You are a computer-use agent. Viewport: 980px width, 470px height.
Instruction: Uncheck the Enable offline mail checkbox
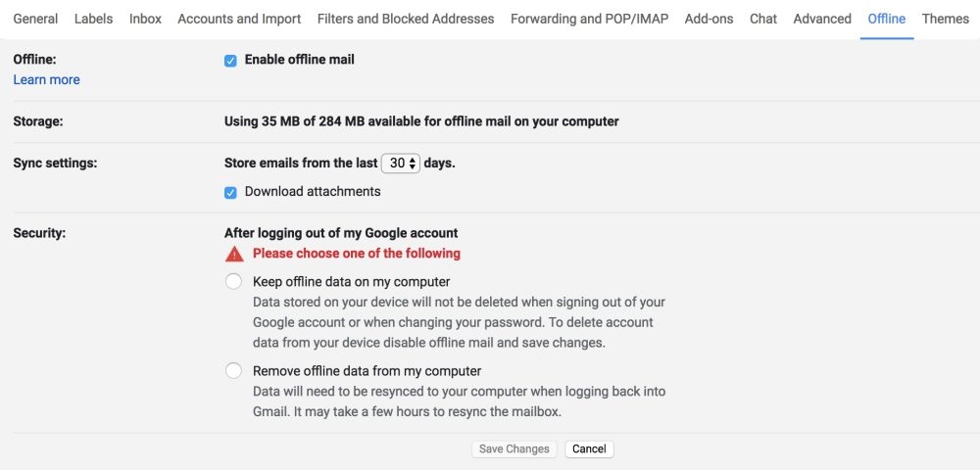(230, 61)
